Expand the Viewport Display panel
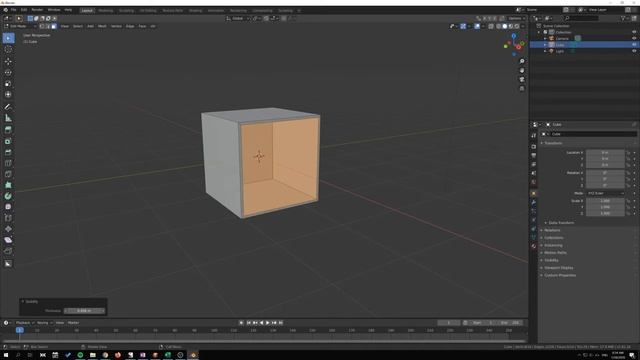Image resolution: width=640 pixels, height=360 pixels. 558,268
